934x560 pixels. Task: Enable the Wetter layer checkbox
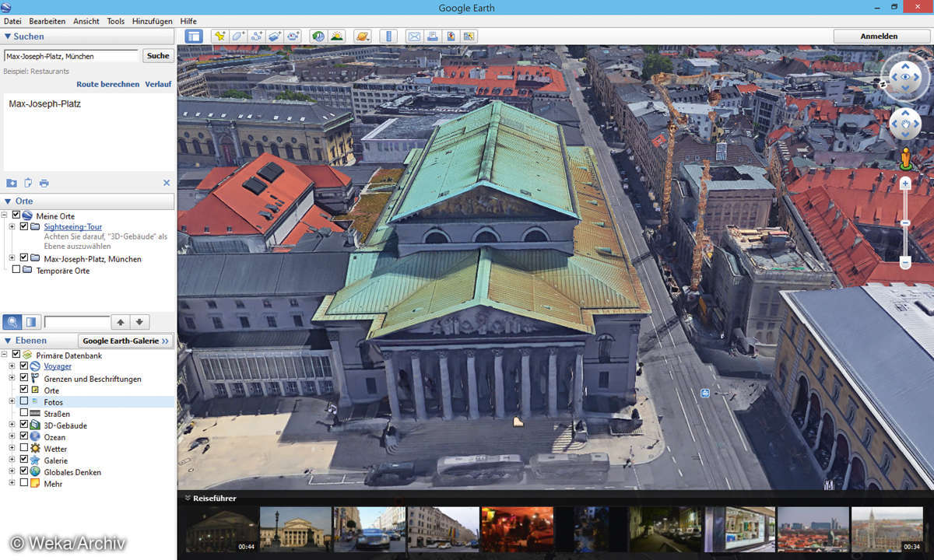coord(24,448)
